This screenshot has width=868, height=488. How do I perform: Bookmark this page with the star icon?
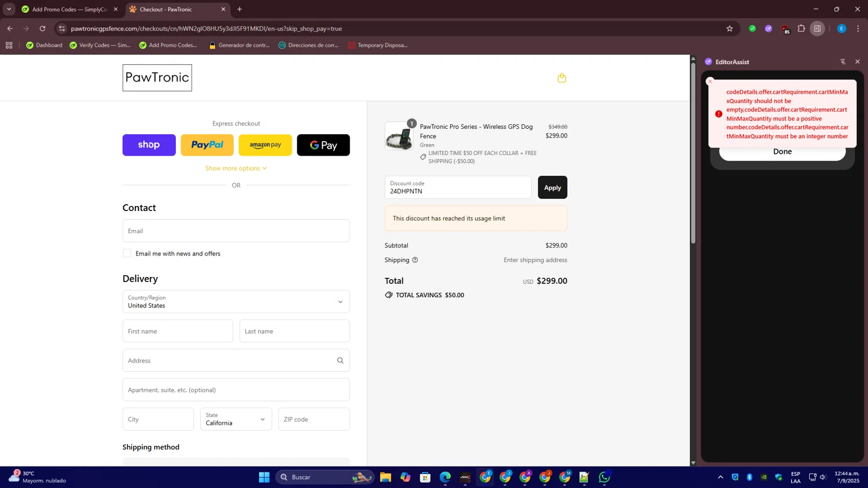point(730,28)
